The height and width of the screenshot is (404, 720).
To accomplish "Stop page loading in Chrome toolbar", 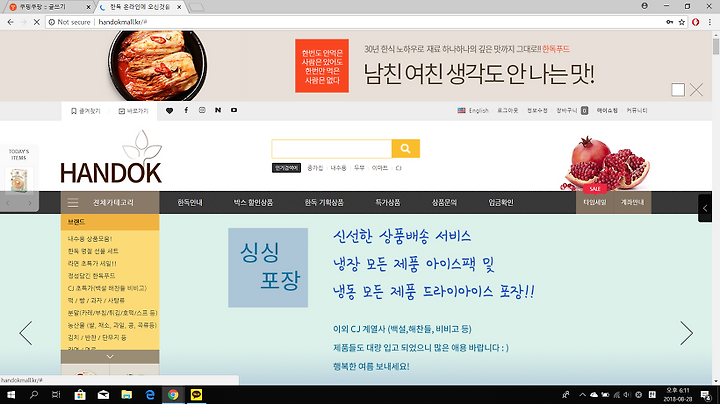I will point(36,22).
